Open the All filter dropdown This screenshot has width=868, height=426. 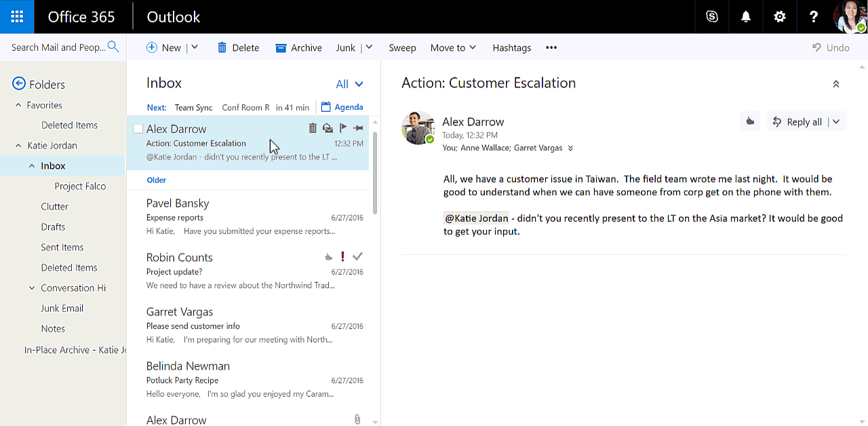[x=350, y=84]
